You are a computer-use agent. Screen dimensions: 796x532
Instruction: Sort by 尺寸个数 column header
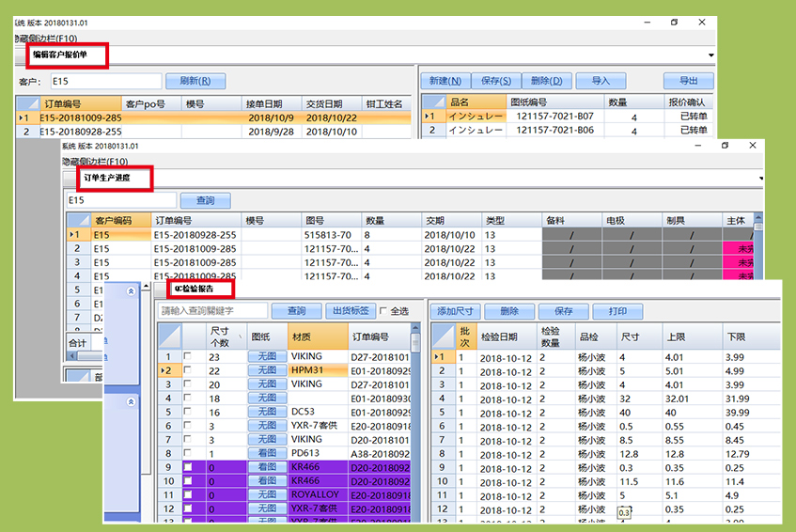pos(226,336)
